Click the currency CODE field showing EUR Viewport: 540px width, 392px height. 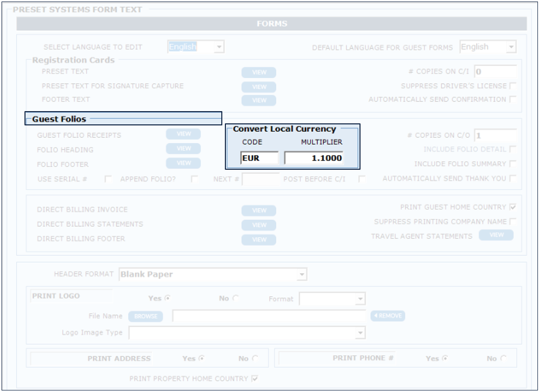pos(260,159)
